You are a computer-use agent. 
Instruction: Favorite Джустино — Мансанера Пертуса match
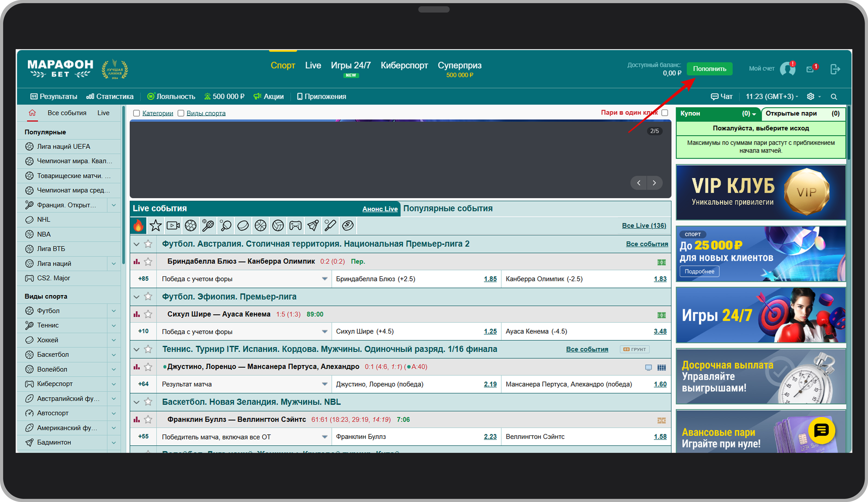click(148, 367)
